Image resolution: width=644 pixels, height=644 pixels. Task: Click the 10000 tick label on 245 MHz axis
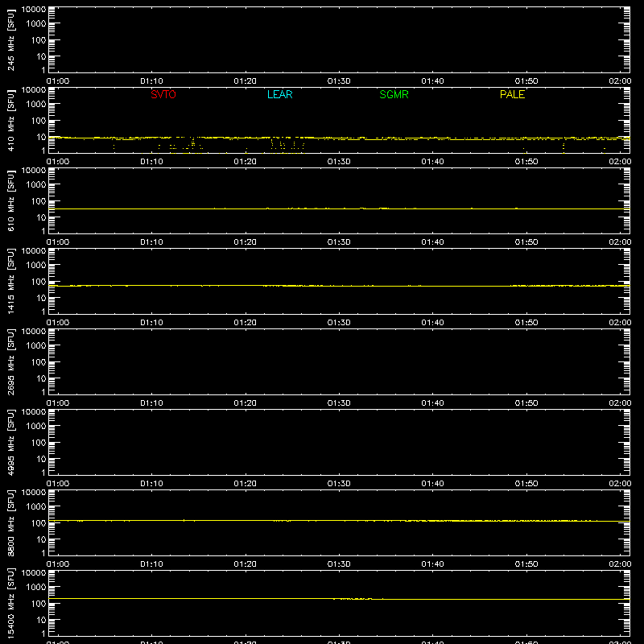34,10
